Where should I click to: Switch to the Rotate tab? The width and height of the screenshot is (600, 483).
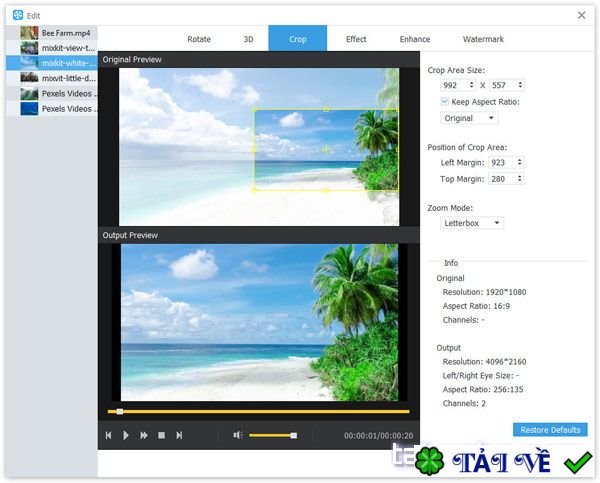(199, 39)
